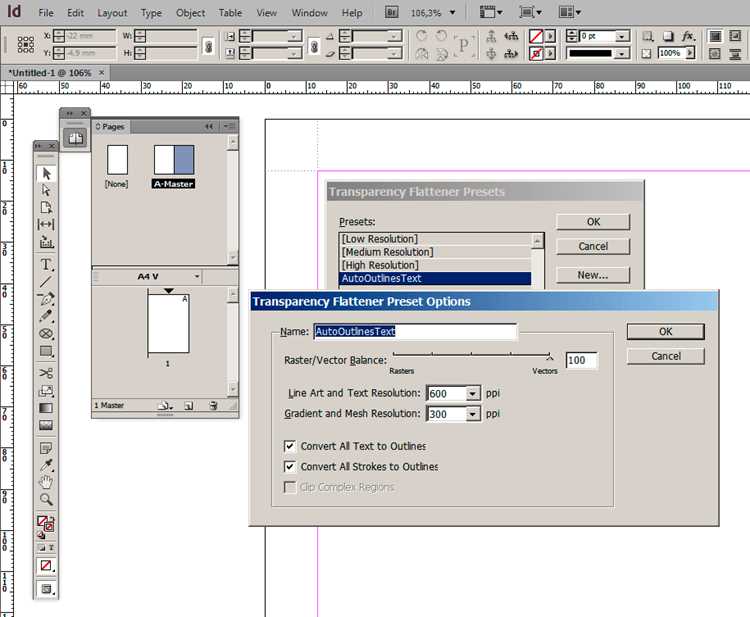The width and height of the screenshot is (750, 617).
Task: Select the Gap tool
Action: point(46,224)
